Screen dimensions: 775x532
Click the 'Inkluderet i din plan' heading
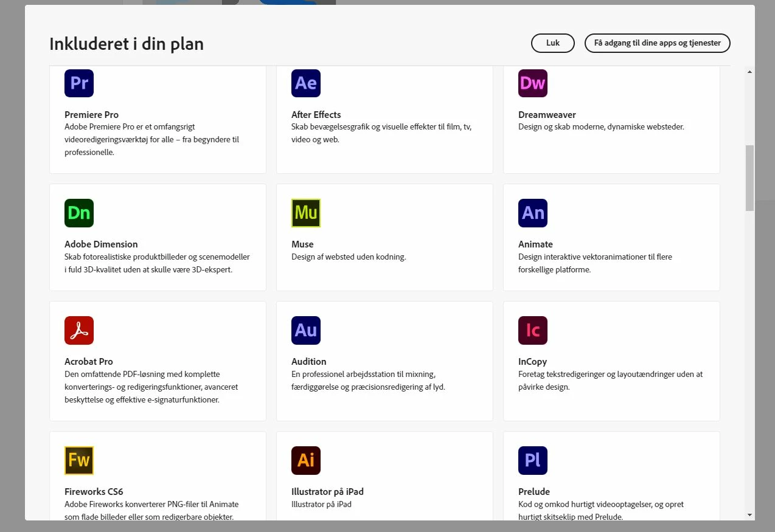tap(127, 44)
